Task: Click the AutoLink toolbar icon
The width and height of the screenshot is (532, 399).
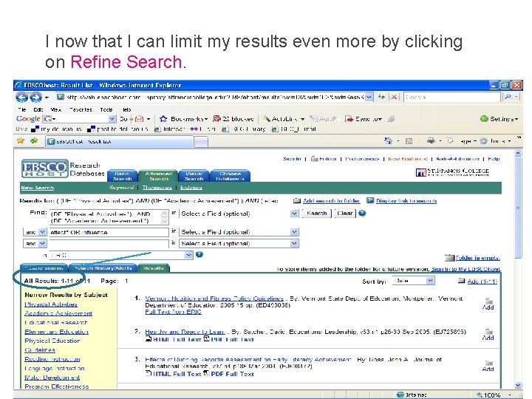Action: point(267,119)
